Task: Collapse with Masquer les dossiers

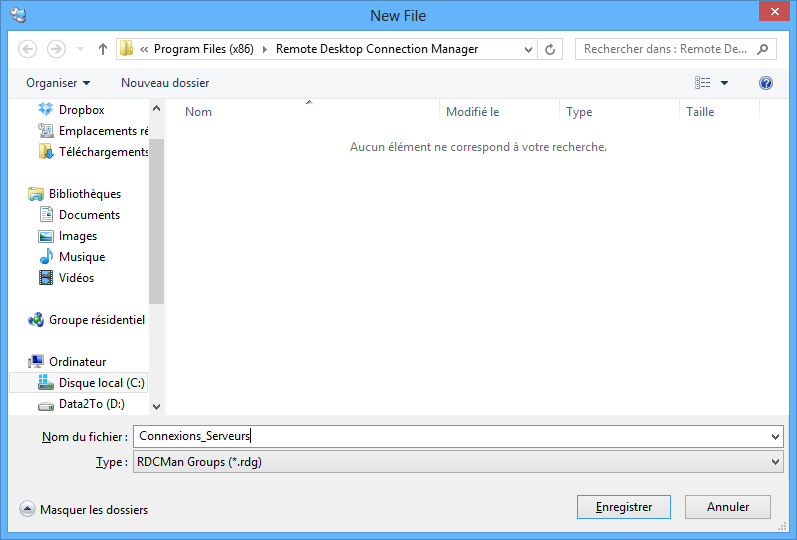Action: tap(84, 509)
